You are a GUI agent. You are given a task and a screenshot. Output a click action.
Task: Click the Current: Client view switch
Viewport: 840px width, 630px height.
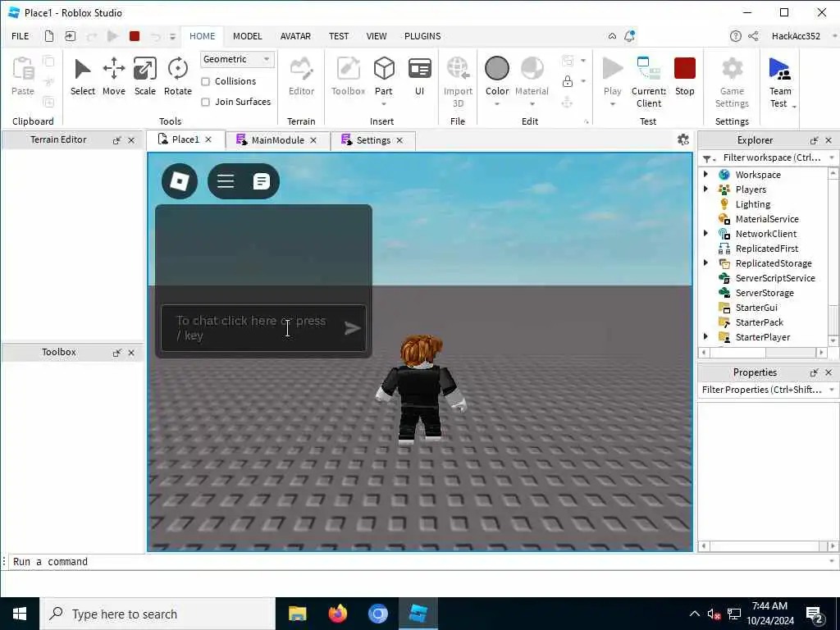click(649, 82)
